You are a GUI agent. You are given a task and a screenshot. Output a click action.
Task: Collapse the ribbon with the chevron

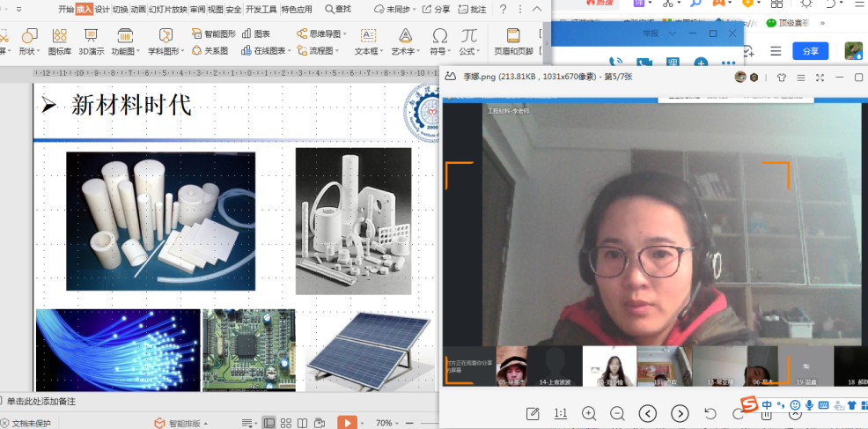pyautogui.click(x=536, y=10)
